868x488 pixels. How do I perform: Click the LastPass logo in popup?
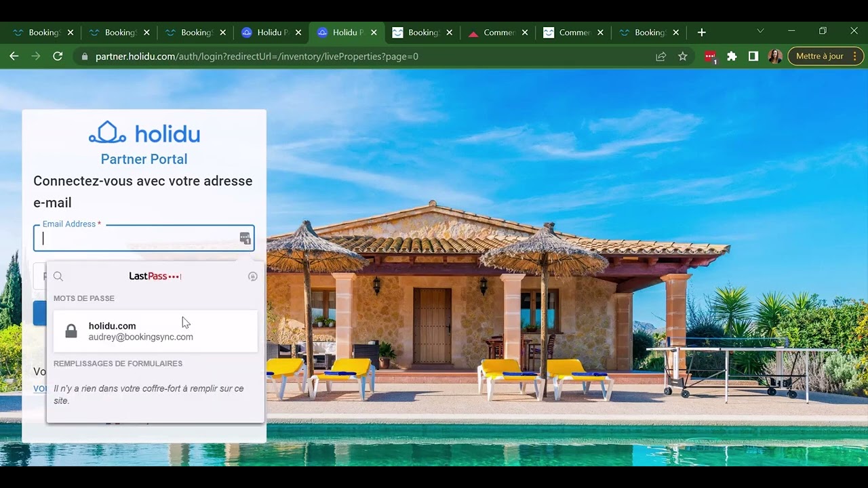point(155,276)
